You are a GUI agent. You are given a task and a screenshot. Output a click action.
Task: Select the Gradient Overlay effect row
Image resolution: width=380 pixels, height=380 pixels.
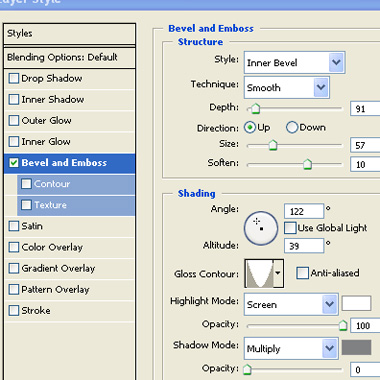(70, 268)
